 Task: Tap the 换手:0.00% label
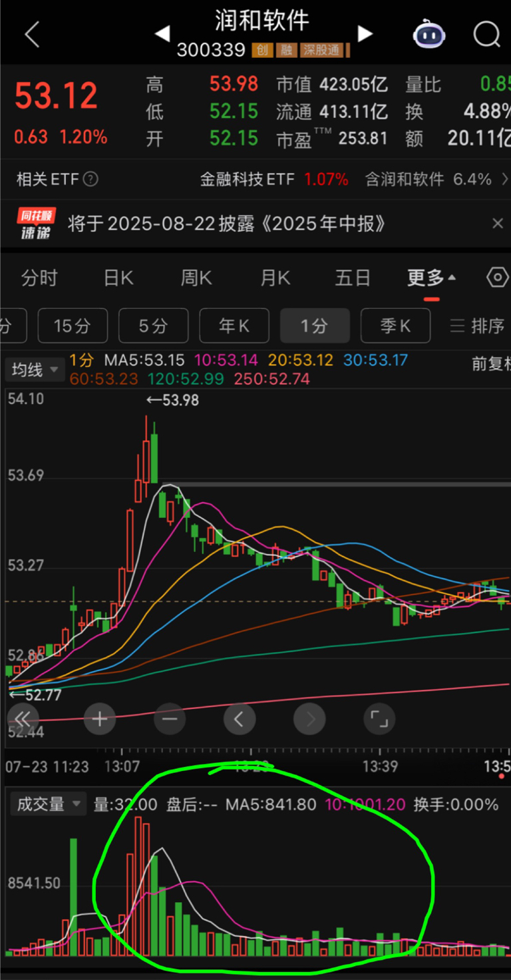point(456,804)
